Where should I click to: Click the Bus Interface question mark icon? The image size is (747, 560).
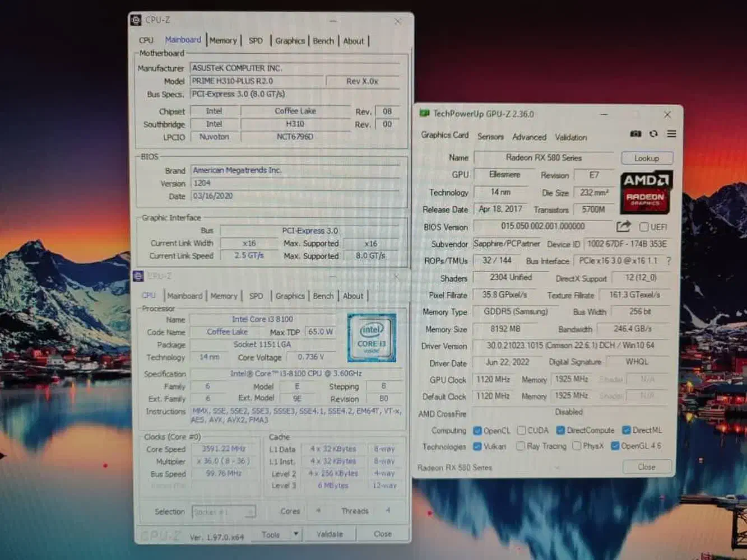pyautogui.click(x=669, y=261)
